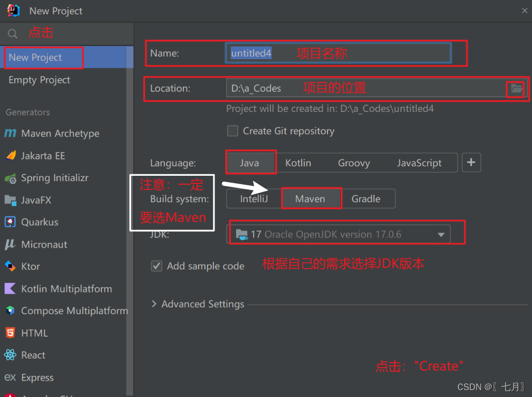Click the Express icon
The image size is (532, 397).
[10, 377]
